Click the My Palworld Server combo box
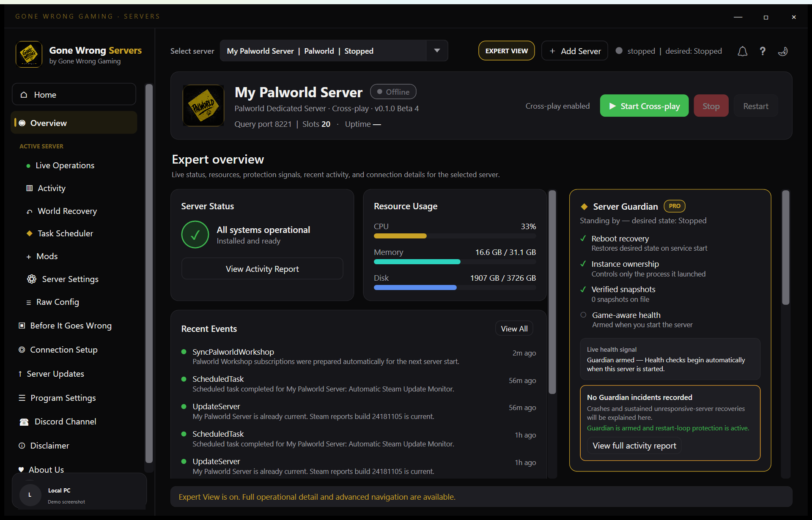 (334, 51)
